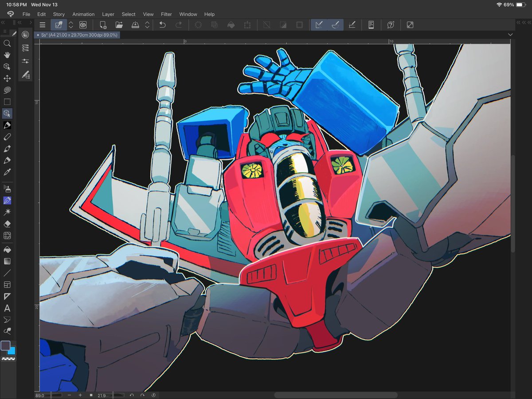Select the Brush tool

7,149
